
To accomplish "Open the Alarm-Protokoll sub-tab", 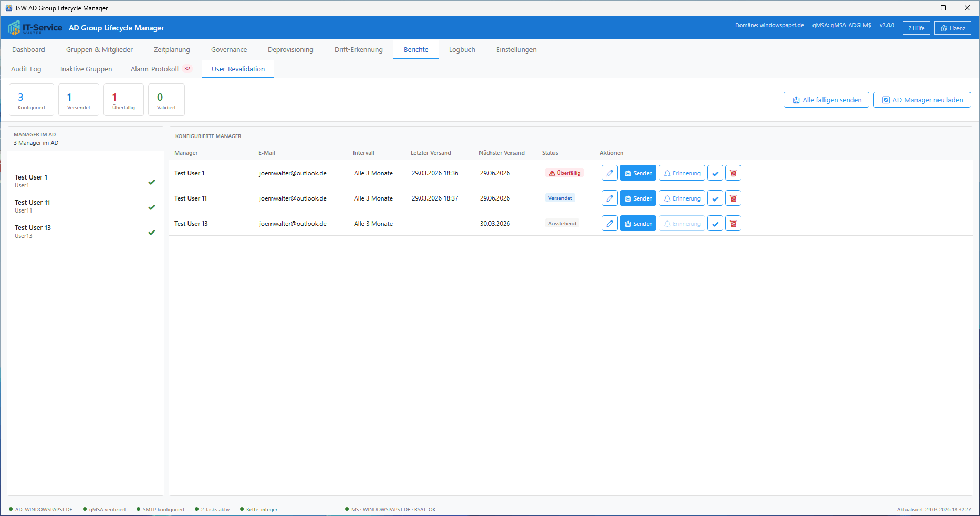I will click(x=154, y=69).
